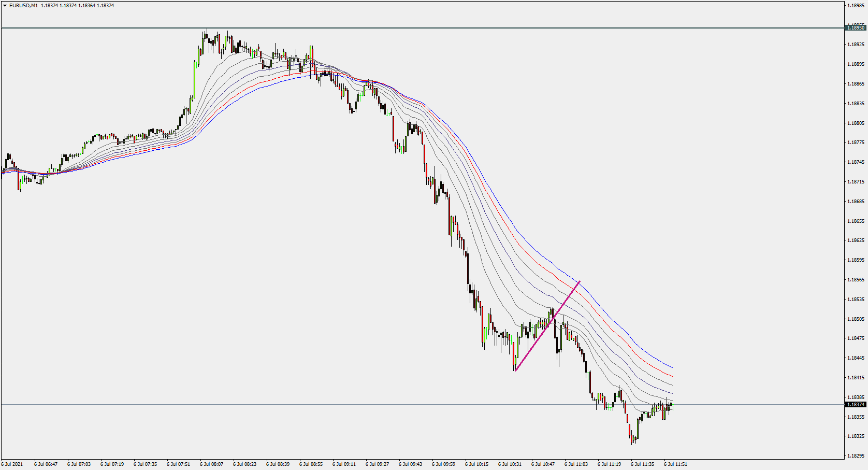Click the 1.18925 price scale label
The width and height of the screenshot is (868, 470).
coord(856,45)
